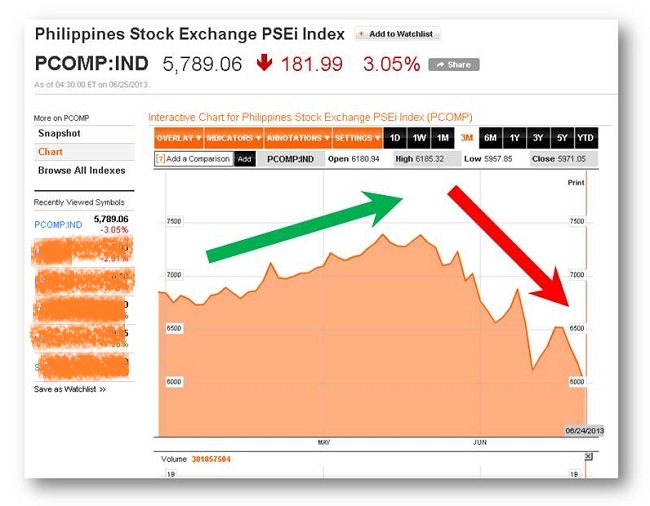Set chart range to 6M
650x506 pixels.
[490, 138]
